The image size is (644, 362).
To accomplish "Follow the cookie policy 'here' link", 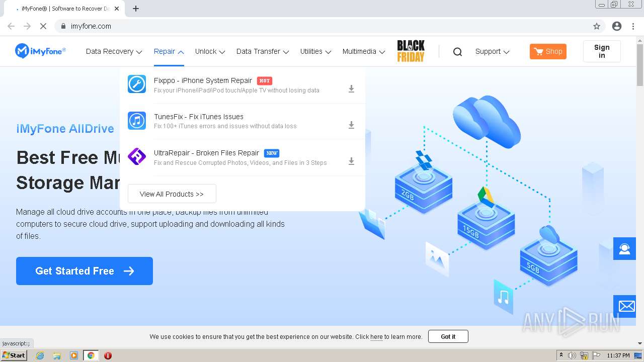I will point(376,337).
